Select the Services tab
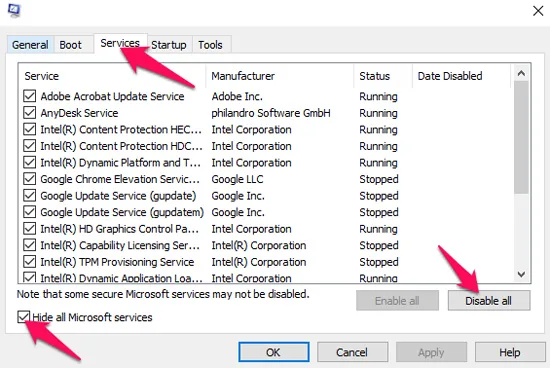Image resolution: width=550 pixels, height=368 pixels. [120, 43]
